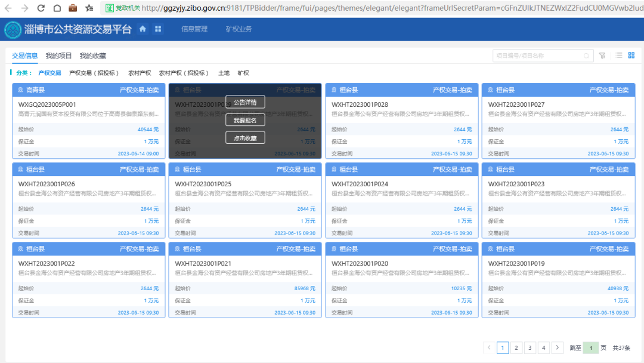The image size is (644, 363).
Task: Go back with browser back arrow
Action: click(x=8, y=8)
